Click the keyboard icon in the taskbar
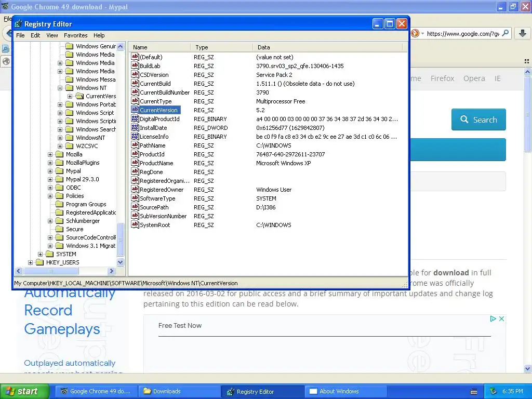This screenshot has width=532, height=399. pos(474,392)
